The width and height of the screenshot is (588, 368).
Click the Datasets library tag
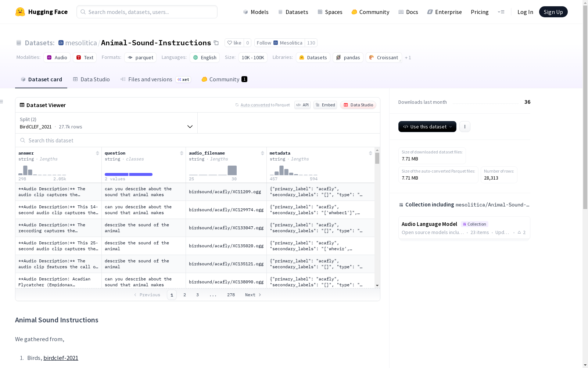313,57
